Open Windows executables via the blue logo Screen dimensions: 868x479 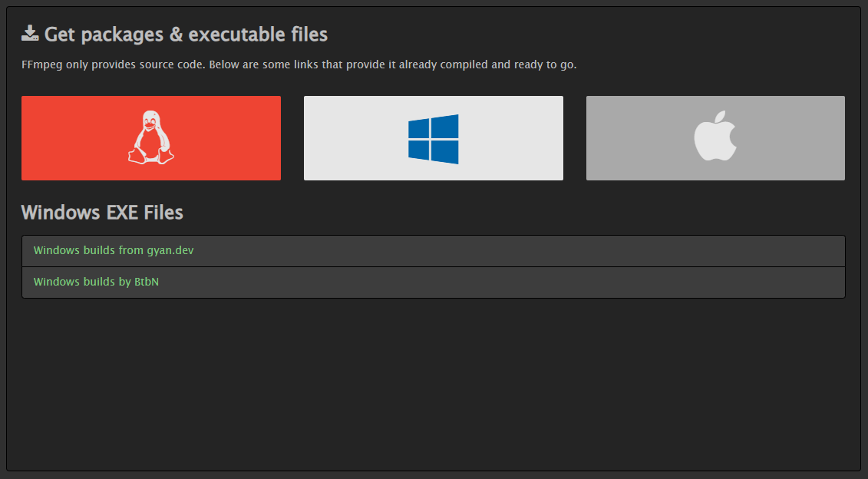[433, 138]
